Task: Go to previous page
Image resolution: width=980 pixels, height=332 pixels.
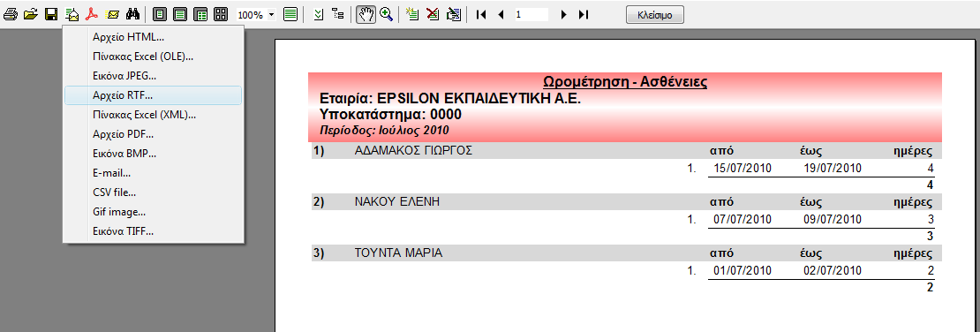Action: pyautogui.click(x=501, y=14)
